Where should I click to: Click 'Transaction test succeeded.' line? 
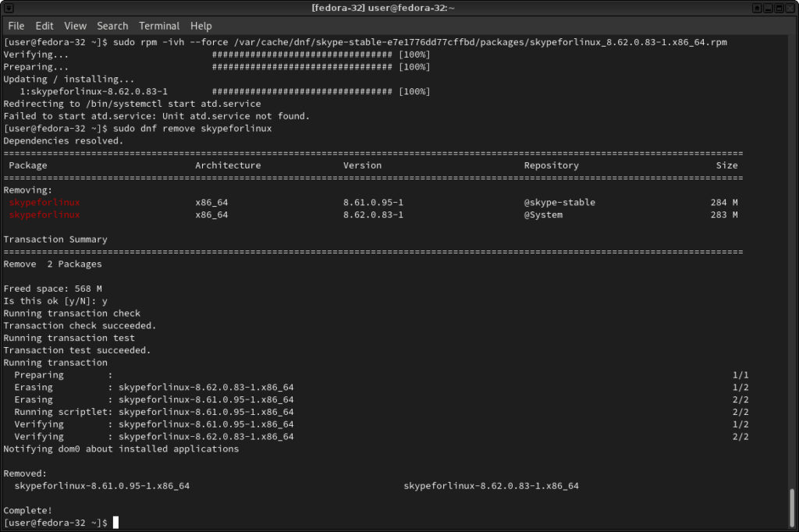pyautogui.click(x=77, y=350)
